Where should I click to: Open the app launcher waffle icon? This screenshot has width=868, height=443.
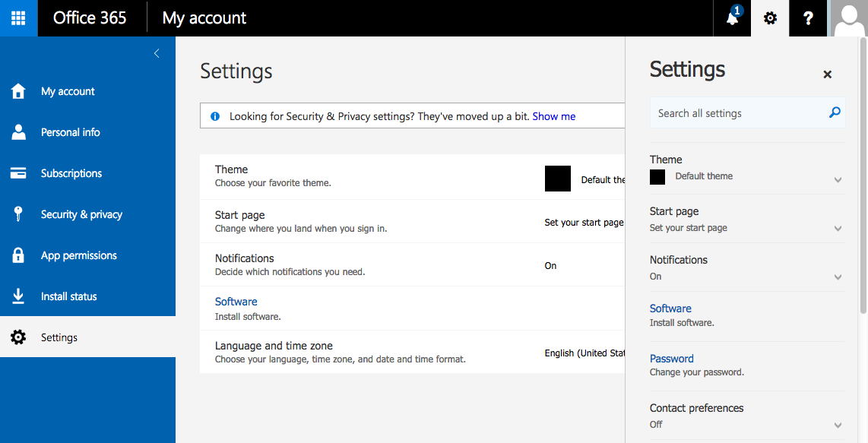click(18, 18)
